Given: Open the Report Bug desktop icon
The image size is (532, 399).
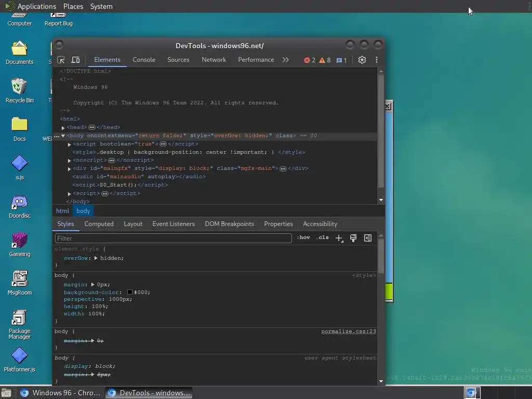Looking at the screenshot, I should coord(58,20).
